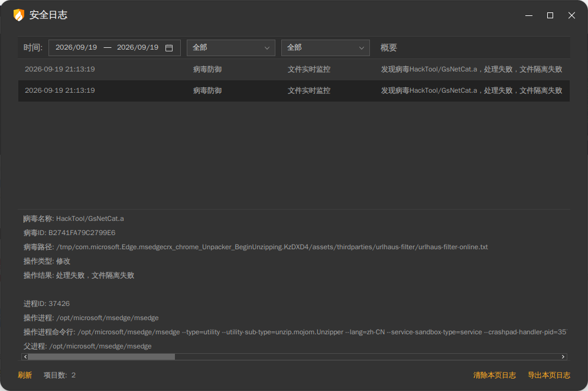Close the security log window
Image resolution: width=588 pixels, height=391 pixels.
(x=571, y=15)
